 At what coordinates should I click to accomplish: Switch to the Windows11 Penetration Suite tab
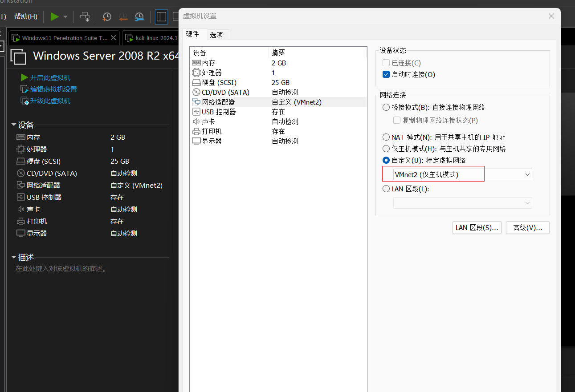65,38
